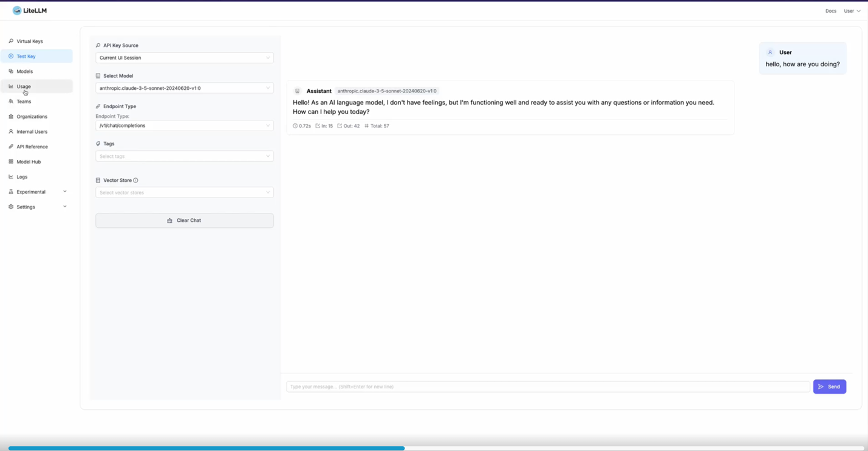Click the API Reference link icon
Image resolution: width=868 pixels, height=451 pixels.
click(10, 146)
